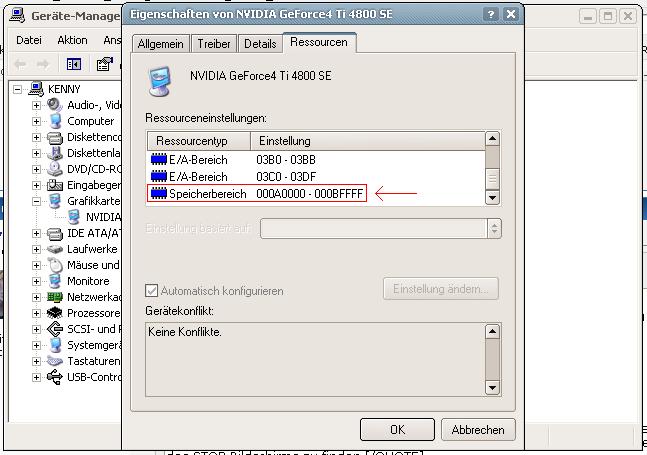The image size is (647, 455).
Task: Click the Systemgeräte category icon
Action: tap(55, 345)
